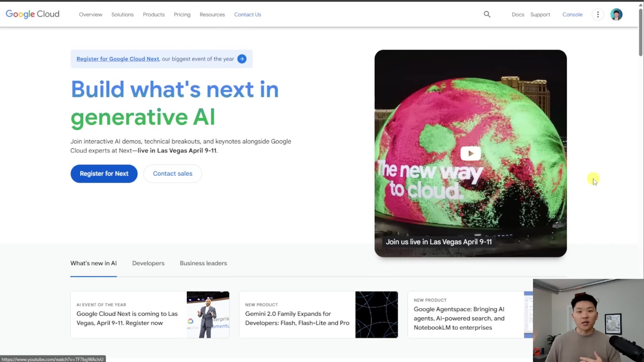Open the Solutions menu
Screen dimensions: 644x362
click(123, 14)
